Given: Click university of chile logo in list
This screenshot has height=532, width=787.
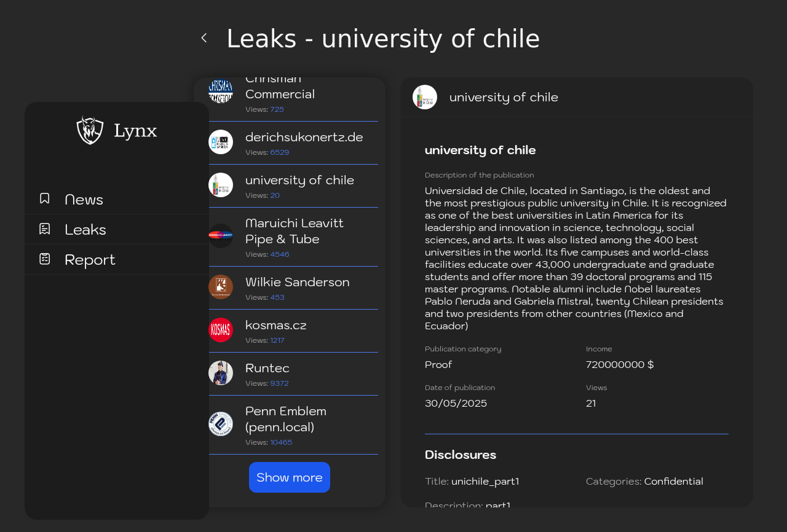Looking at the screenshot, I should tap(221, 185).
